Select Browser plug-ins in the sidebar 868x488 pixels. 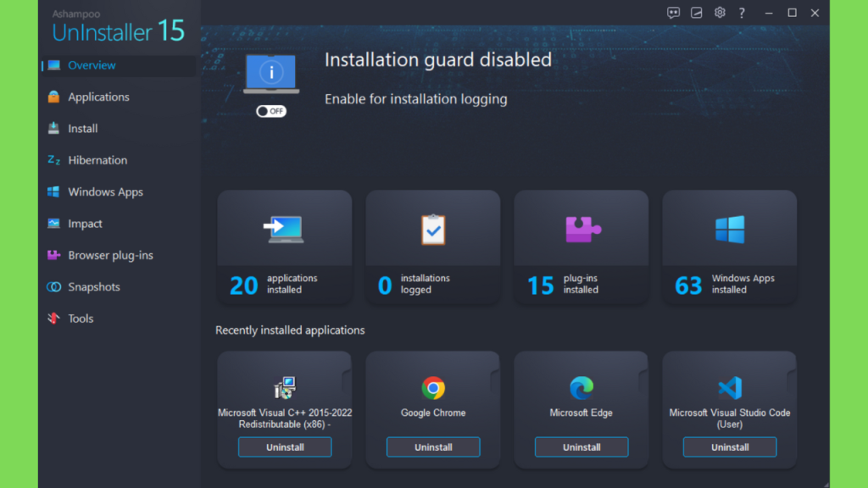point(118,255)
